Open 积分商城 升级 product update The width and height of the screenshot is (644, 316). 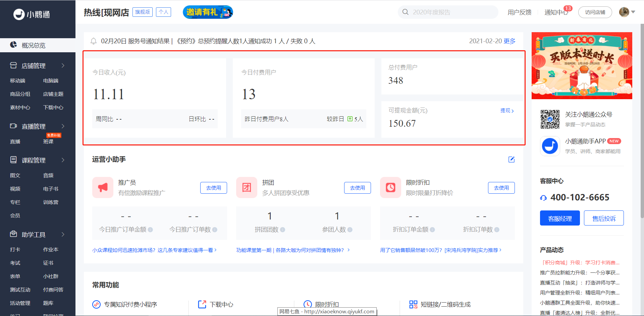point(580,263)
